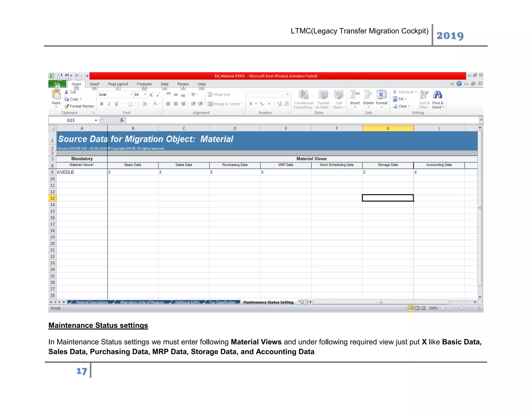Open the Tax Classification sheet tab

point(222,302)
